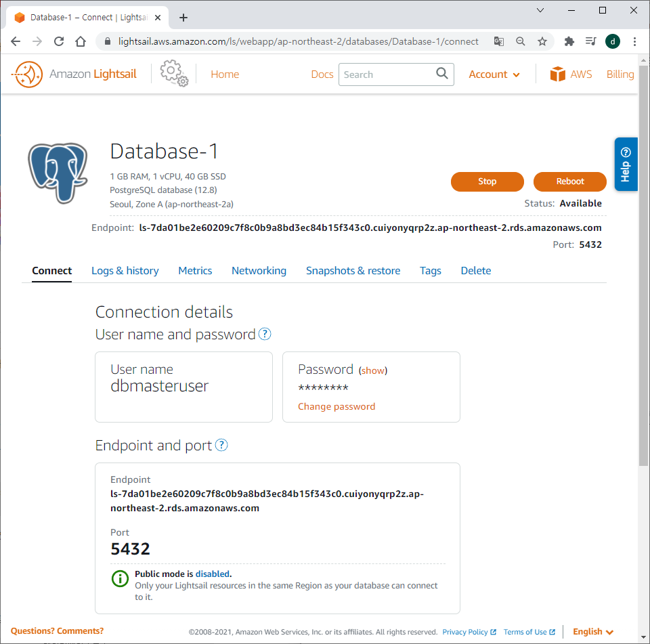Image resolution: width=650 pixels, height=644 pixels.
Task: Click the green info icon by Public mode
Action: (121, 578)
